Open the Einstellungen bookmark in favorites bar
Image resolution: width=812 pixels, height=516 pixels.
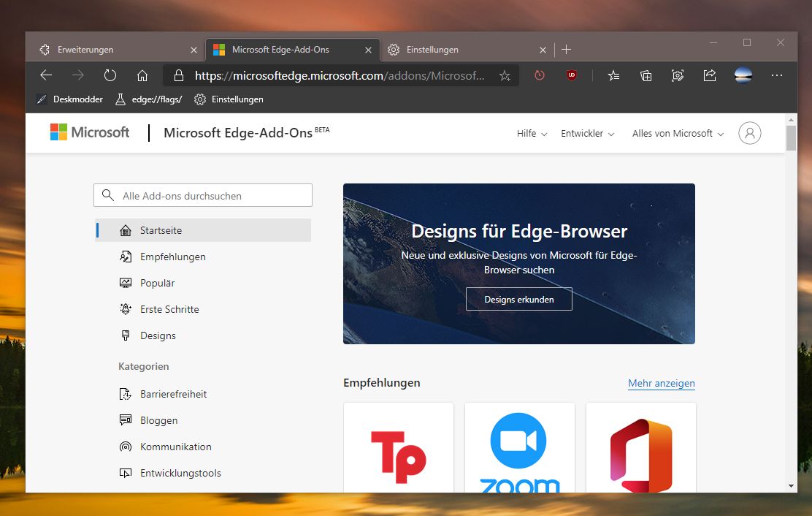229,99
